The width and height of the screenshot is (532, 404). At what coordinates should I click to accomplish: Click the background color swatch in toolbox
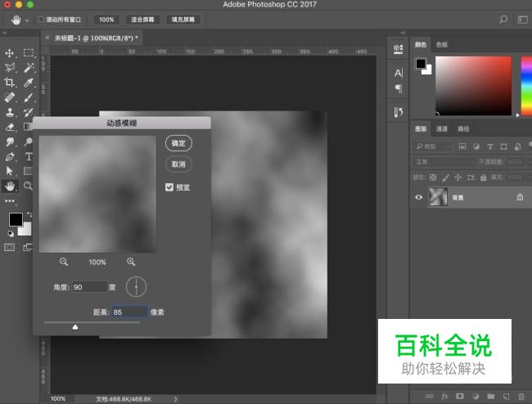[x=26, y=230]
